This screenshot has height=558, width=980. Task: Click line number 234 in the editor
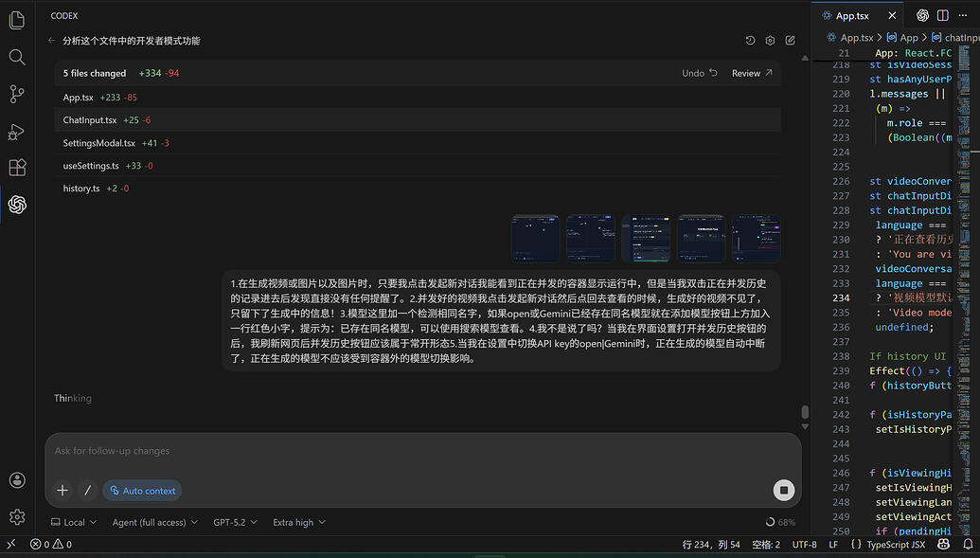click(841, 297)
